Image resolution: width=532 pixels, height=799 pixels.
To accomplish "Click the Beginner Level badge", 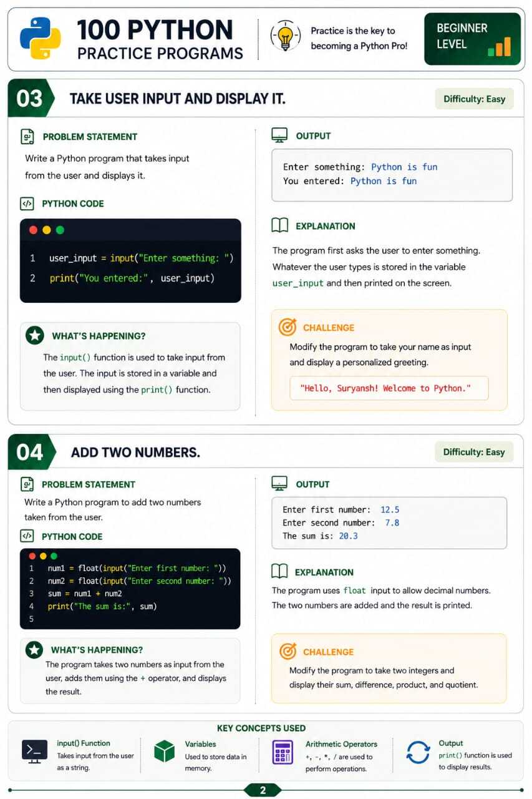I will coord(472,39).
